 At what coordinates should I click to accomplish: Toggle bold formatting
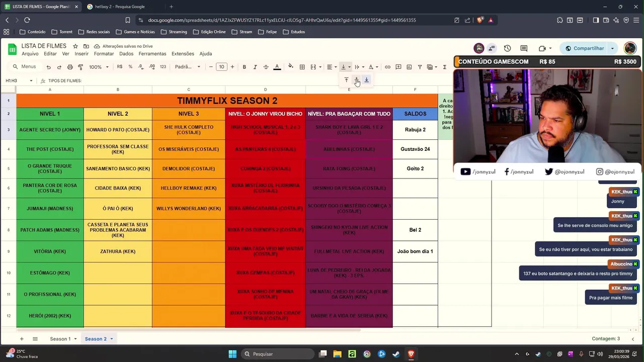click(x=245, y=67)
